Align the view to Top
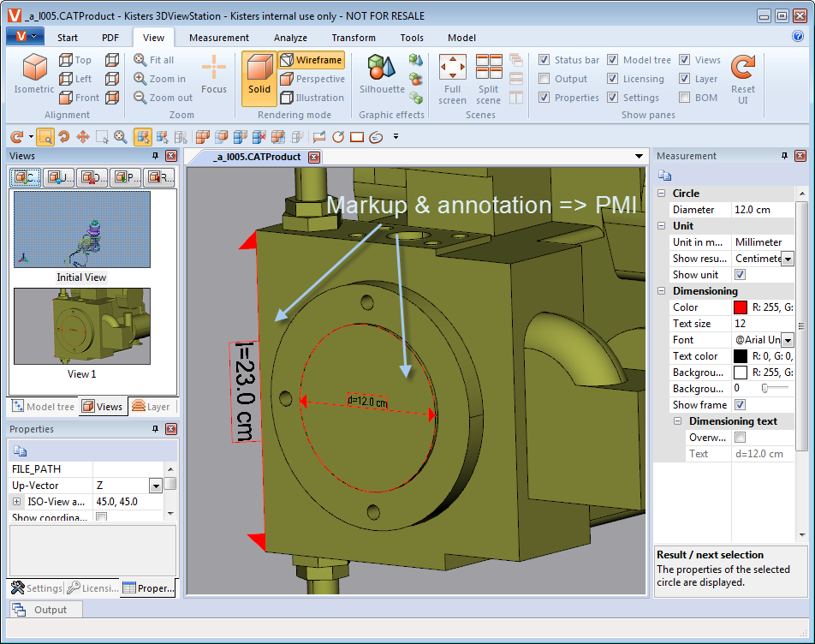The image size is (815, 644). (x=75, y=60)
